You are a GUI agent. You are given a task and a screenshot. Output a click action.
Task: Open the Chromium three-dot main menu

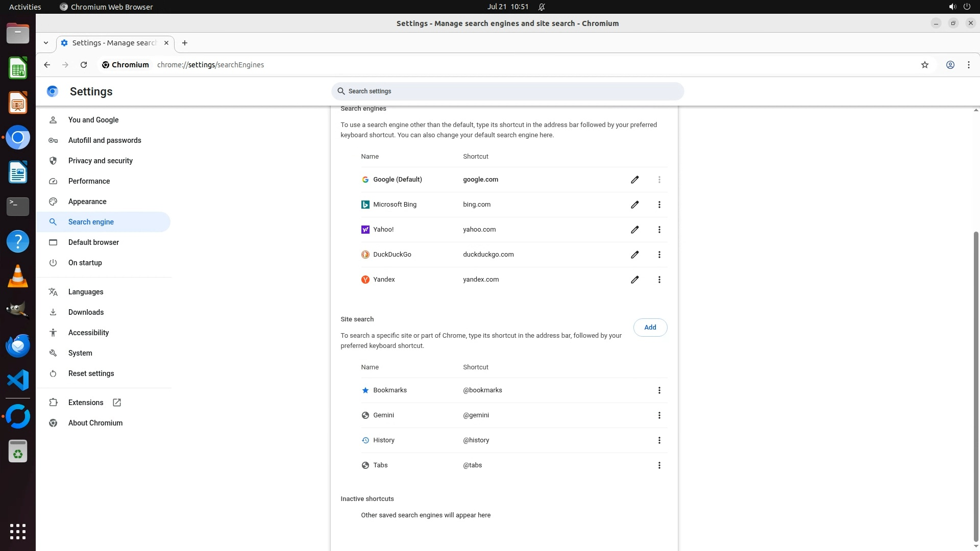click(968, 65)
